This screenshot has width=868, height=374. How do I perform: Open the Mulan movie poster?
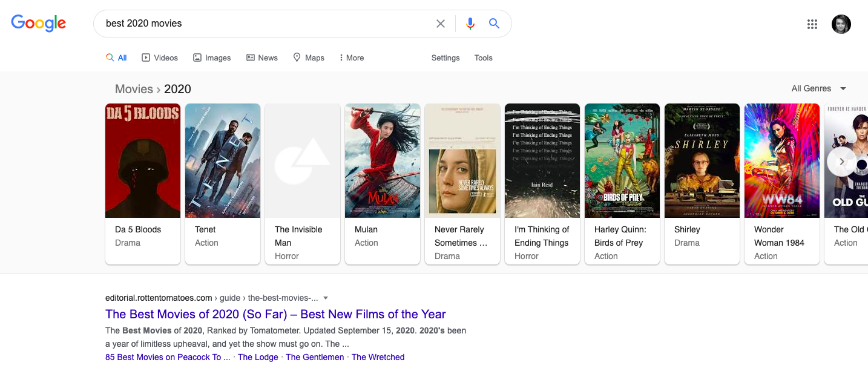click(383, 160)
